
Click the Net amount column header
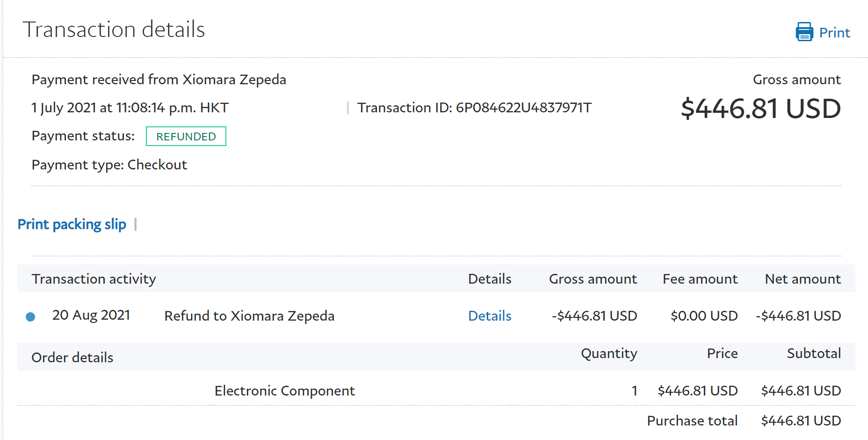803,279
